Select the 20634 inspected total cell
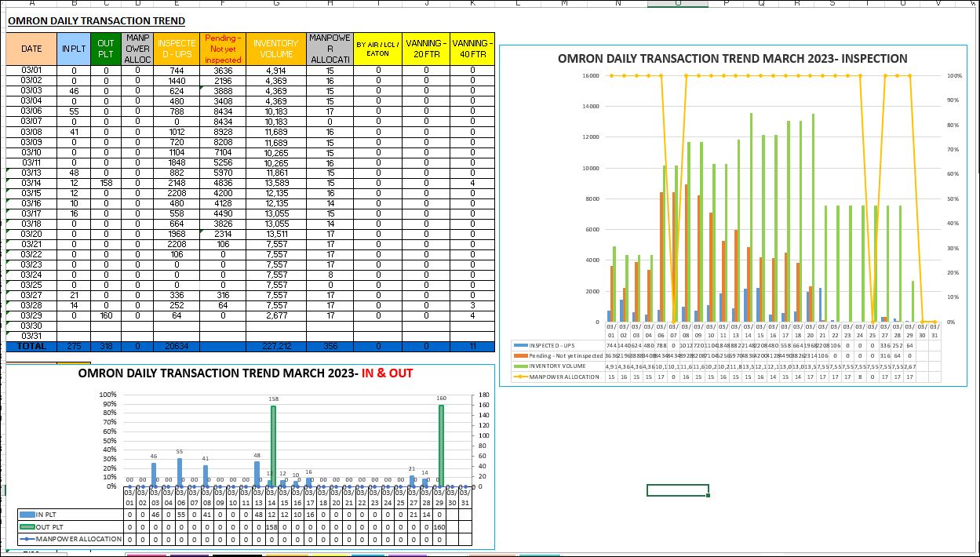 pyautogui.click(x=177, y=346)
